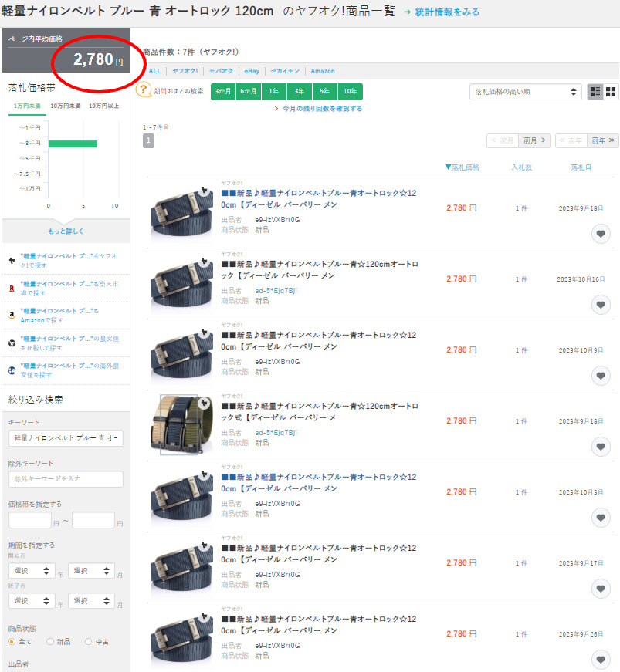Favorite the 2023年10月16日 listing with heart

tap(601, 305)
